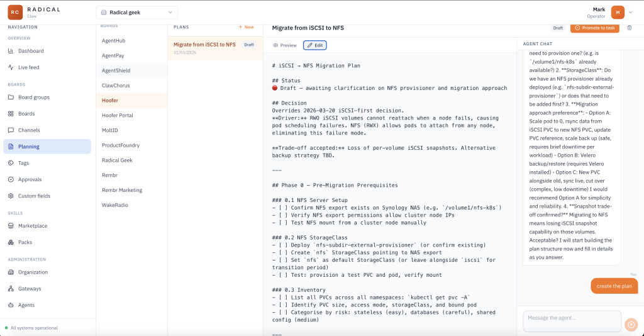The image size is (644, 336).
Task: Click the send message arrow icon
Action: (631, 325)
